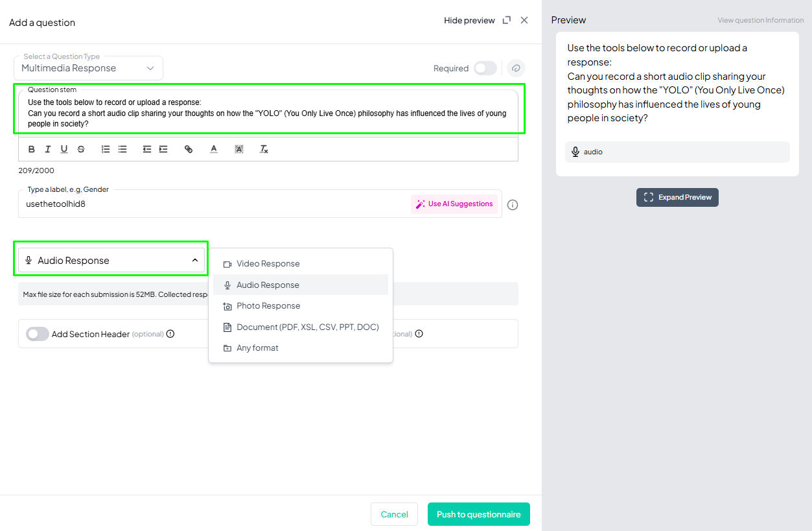The height and width of the screenshot is (531, 812).
Task: Click the 209/2000 character count
Action: [36, 171]
